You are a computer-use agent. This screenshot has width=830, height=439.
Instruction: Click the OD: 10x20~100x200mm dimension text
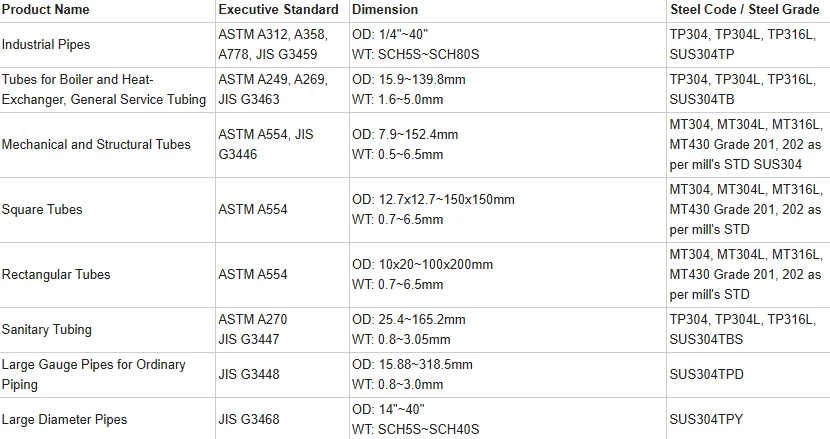click(x=422, y=265)
